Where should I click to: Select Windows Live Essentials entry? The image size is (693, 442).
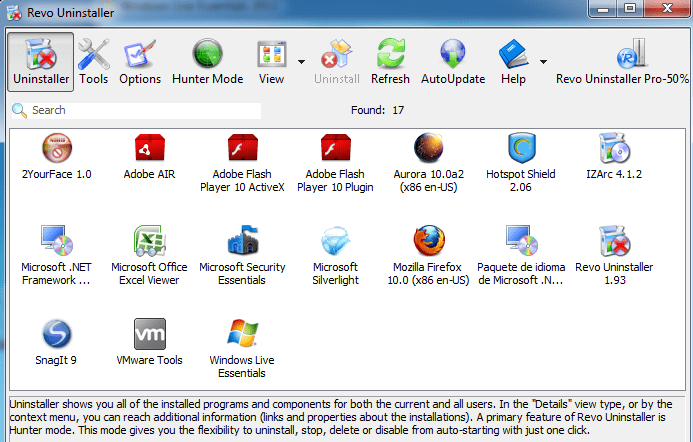tap(242, 348)
